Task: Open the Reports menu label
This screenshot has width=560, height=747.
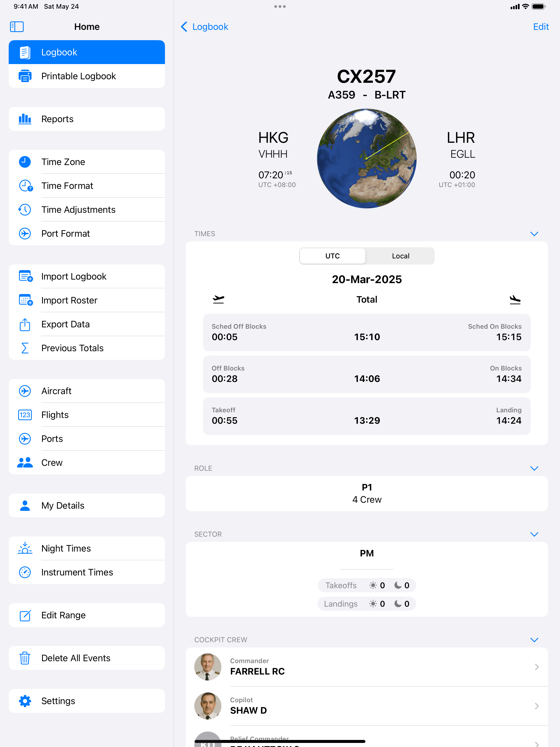Action: 58,119
